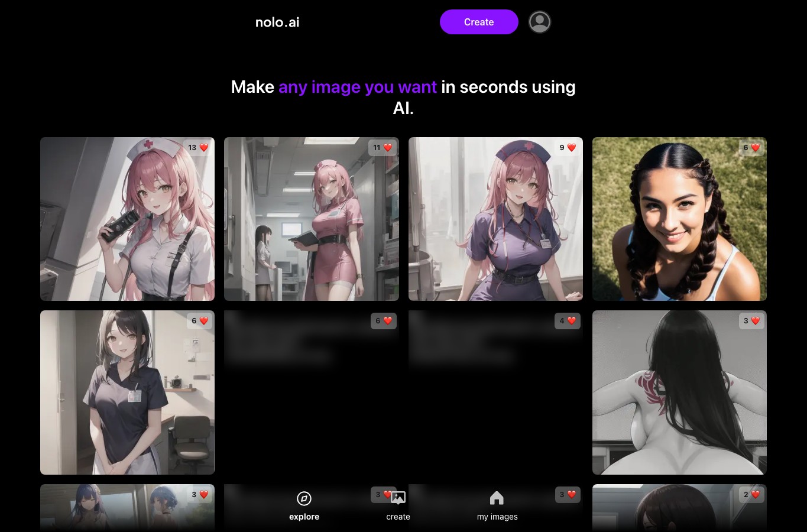Click the explore compass icon
The image size is (807, 532).
tap(304, 498)
